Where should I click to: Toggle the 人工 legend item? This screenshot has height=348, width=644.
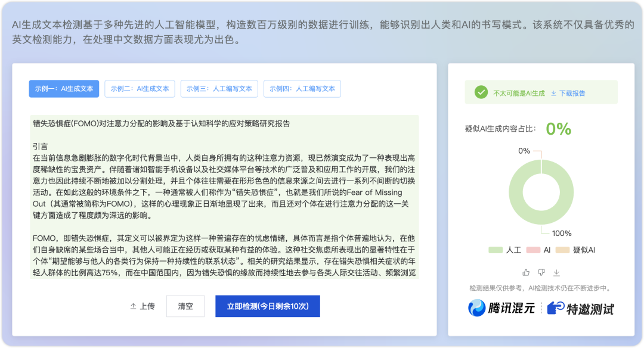(506, 250)
